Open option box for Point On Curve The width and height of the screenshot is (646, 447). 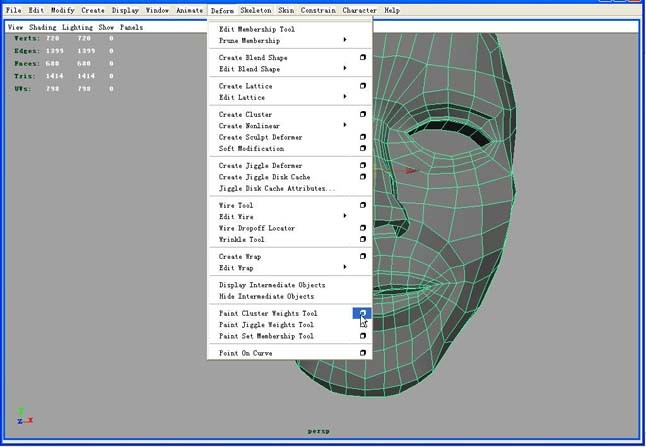coord(363,353)
